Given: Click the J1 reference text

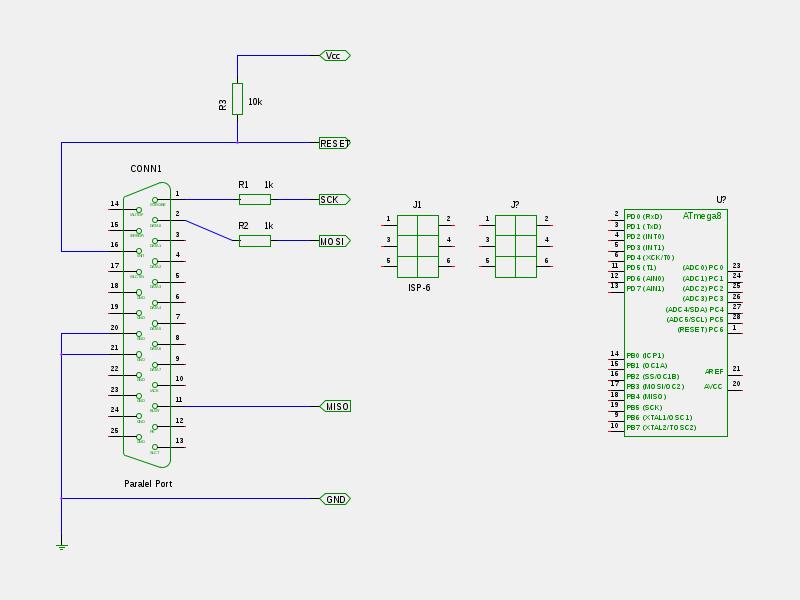Looking at the screenshot, I should coord(417,205).
